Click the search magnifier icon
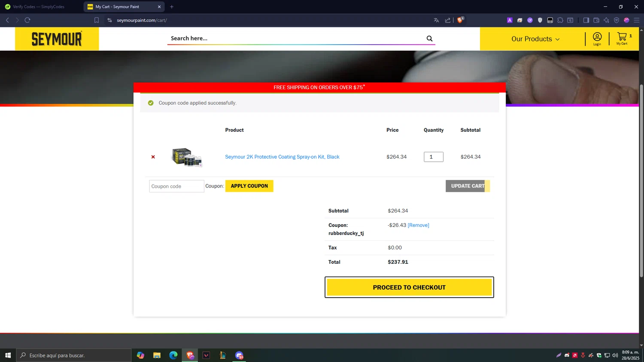644x362 pixels. (x=429, y=39)
